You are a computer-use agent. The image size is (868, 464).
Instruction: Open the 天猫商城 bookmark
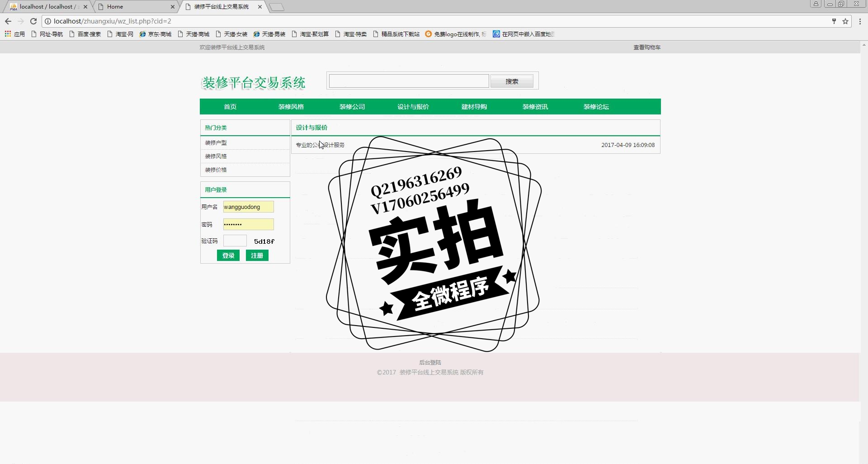click(193, 34)
